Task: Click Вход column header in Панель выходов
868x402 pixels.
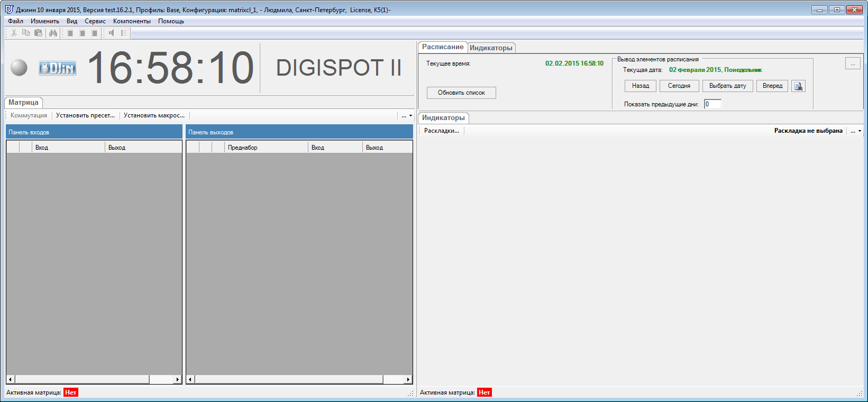Action: [x=335, y=148]
